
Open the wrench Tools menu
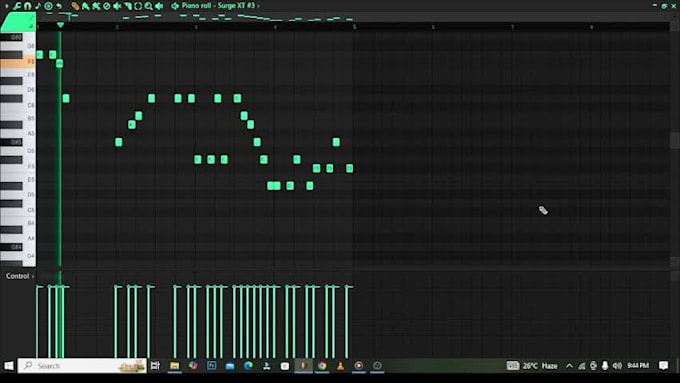point(17,6)
